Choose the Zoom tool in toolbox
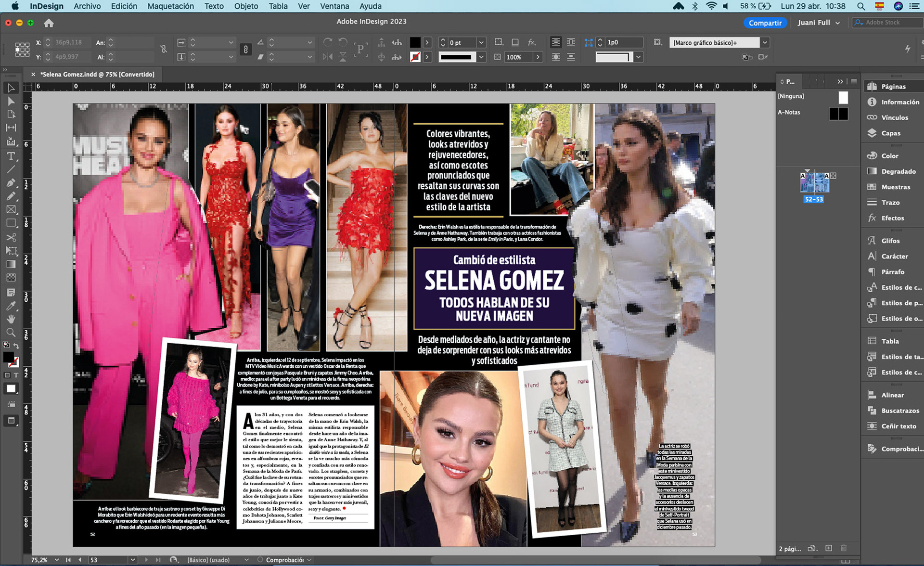Viewport: 924px width, 566px height. coord(11,333)
